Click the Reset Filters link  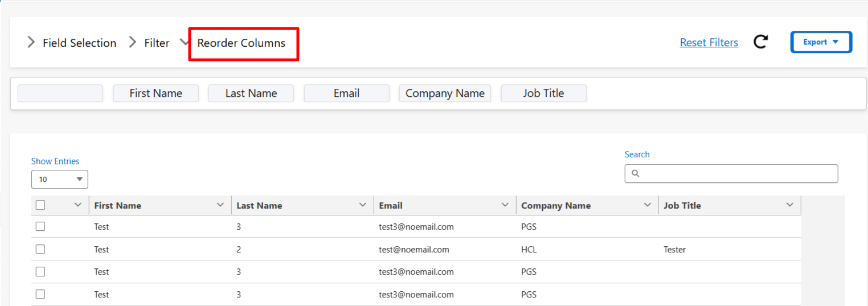point(709,43)
